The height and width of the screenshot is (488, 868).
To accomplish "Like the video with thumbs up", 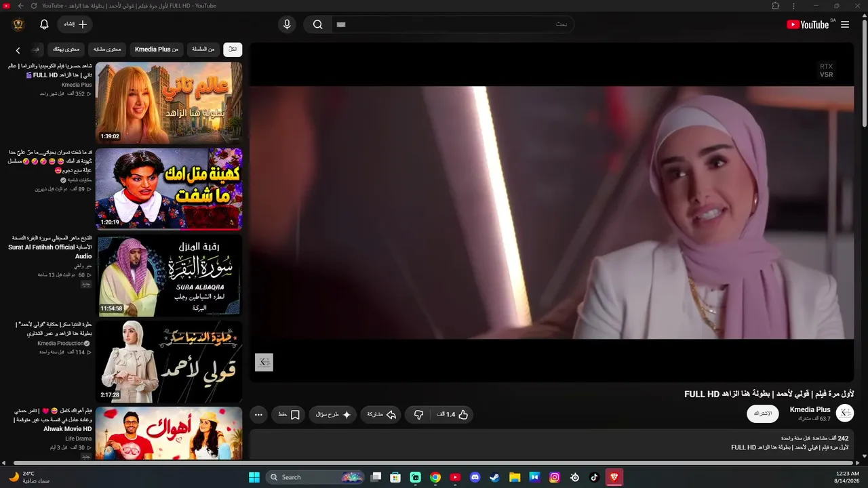I will coord(453,414).
